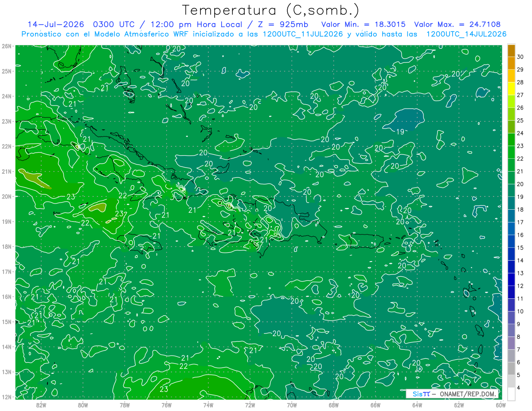
Task: Select the brown color segment above 30
Action: click(x=511, y=50)
